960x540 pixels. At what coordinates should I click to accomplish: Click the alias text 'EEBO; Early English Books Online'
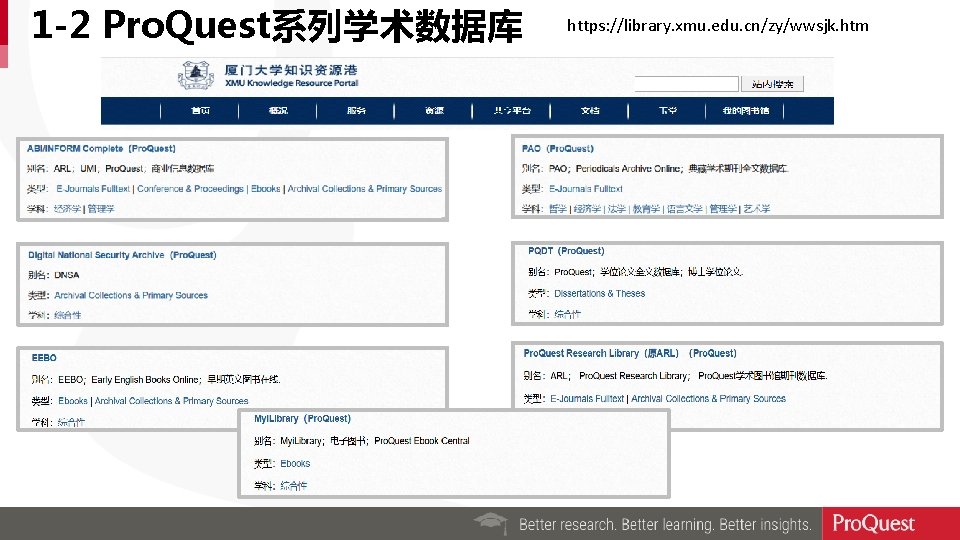click(129, 380)
